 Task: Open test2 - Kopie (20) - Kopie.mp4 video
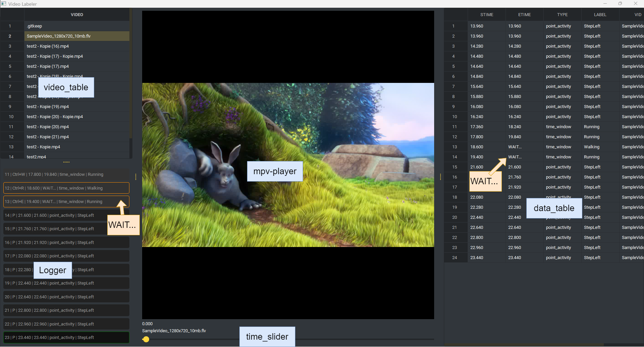click(x=77, y=117)
